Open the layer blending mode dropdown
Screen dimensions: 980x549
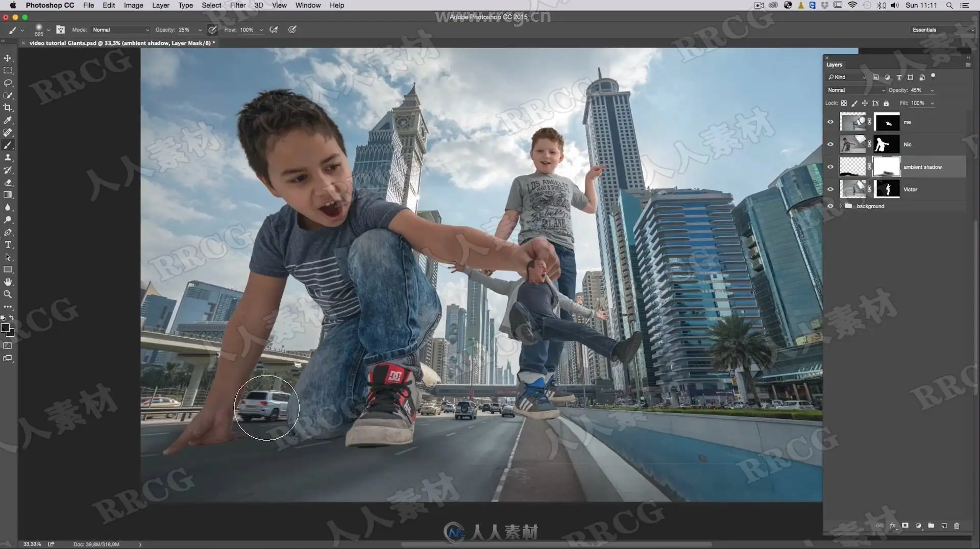[x=856, y=90]
